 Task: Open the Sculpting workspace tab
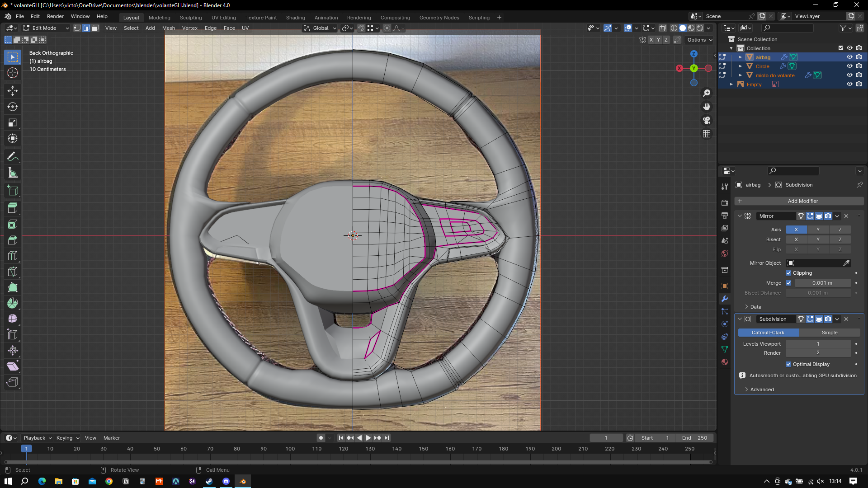coord(190,18)
